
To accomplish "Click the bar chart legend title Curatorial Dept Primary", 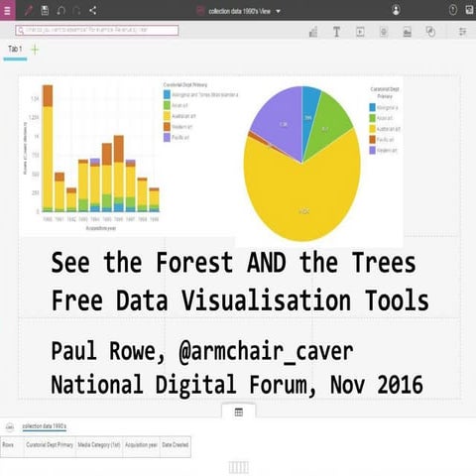I will tap(185, 85).
